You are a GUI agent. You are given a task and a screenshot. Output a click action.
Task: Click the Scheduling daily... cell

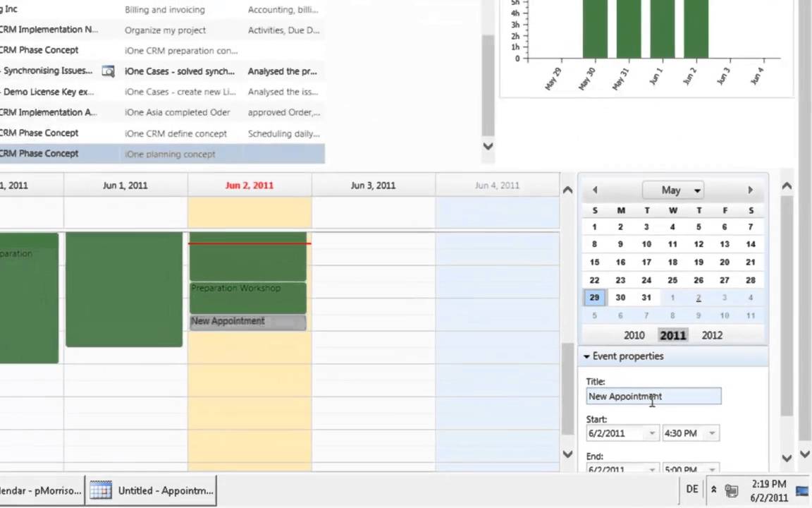pos(284,133)
